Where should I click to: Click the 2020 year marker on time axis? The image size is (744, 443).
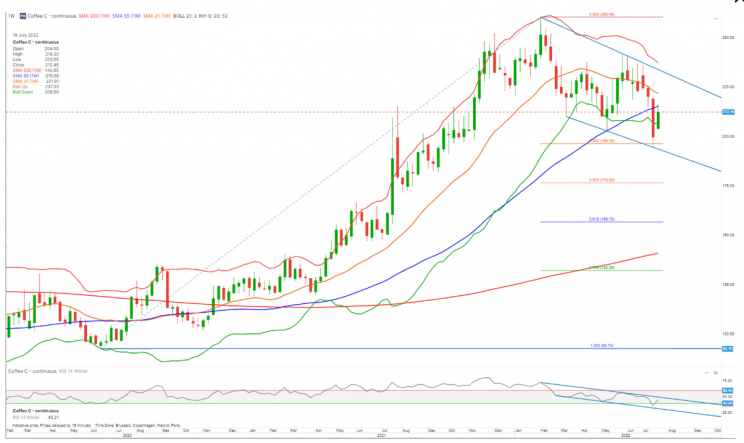127,435
